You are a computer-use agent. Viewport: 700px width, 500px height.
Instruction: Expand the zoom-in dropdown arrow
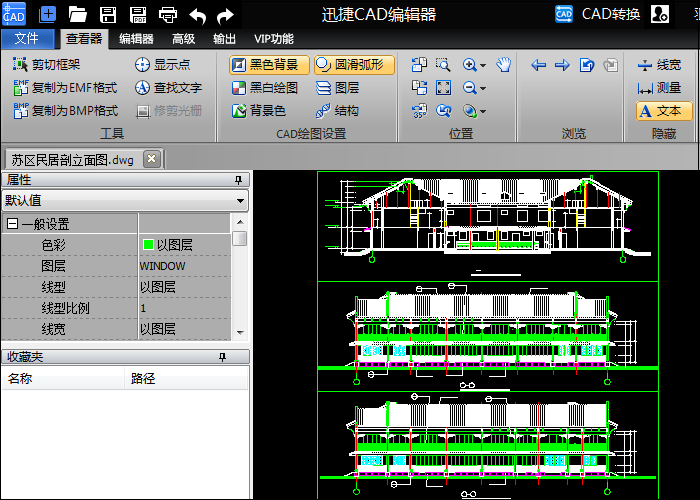(483, 65)
